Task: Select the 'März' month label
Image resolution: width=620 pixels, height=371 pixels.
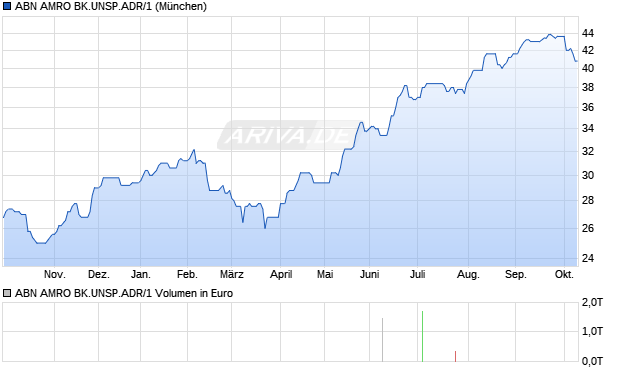Action: coord(232,274)
